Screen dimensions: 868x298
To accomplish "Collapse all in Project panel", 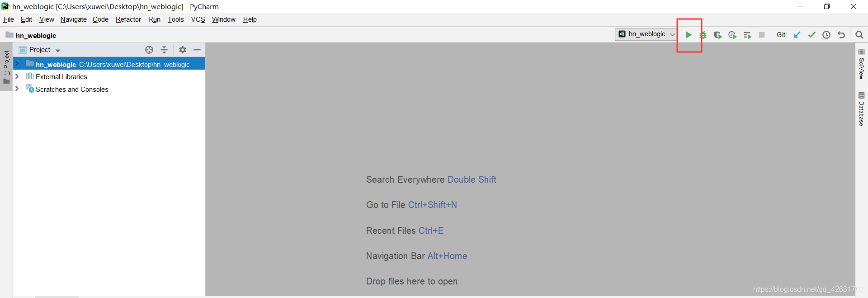I will [164, 50].
